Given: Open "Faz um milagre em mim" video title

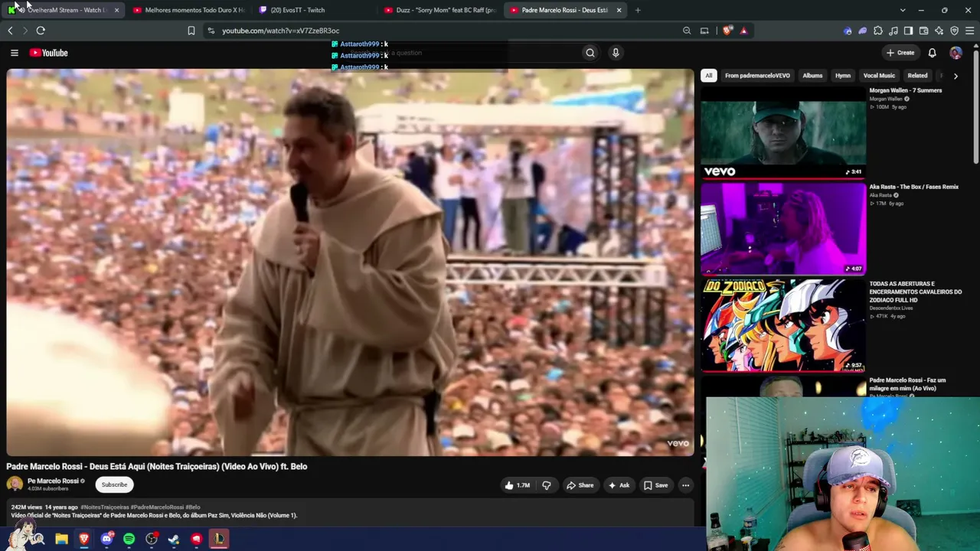Looking at the screenshot, I should click(907, 384).
